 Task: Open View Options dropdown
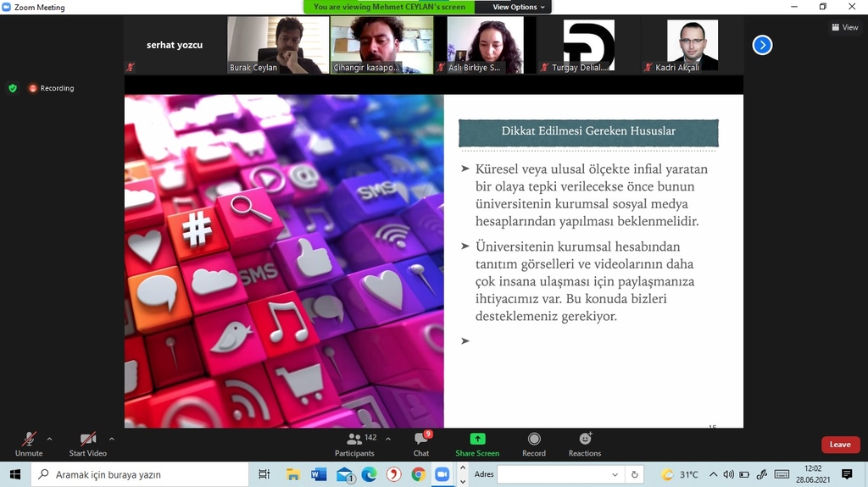point(518,7)
